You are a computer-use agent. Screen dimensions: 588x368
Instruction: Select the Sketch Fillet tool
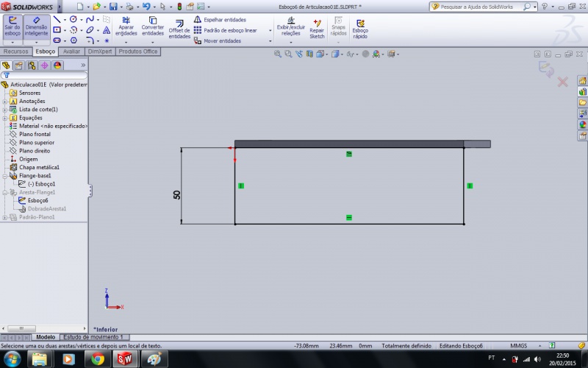pyautogui.click(x=90, y=40)
